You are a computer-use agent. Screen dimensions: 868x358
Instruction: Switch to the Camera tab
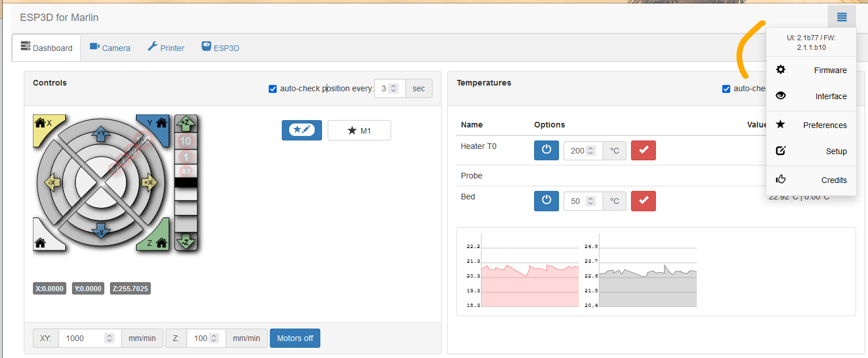(x=110, y=48)
